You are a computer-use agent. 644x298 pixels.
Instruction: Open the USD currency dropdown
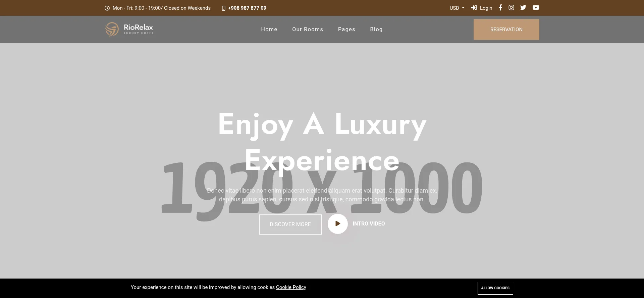pyautogui.click(x=457, y=8)
